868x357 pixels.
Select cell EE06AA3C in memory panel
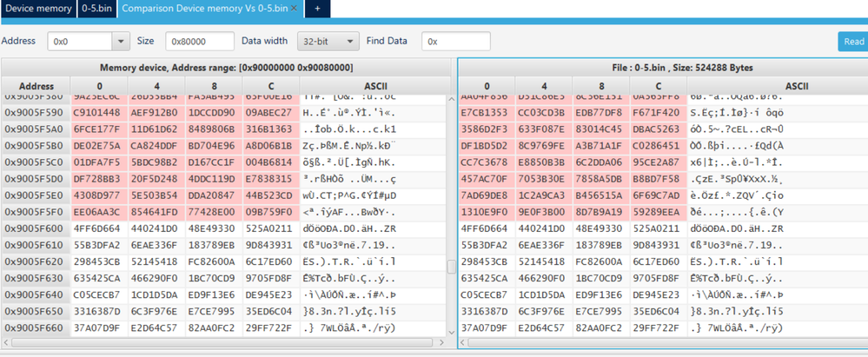tap(99, 212)
